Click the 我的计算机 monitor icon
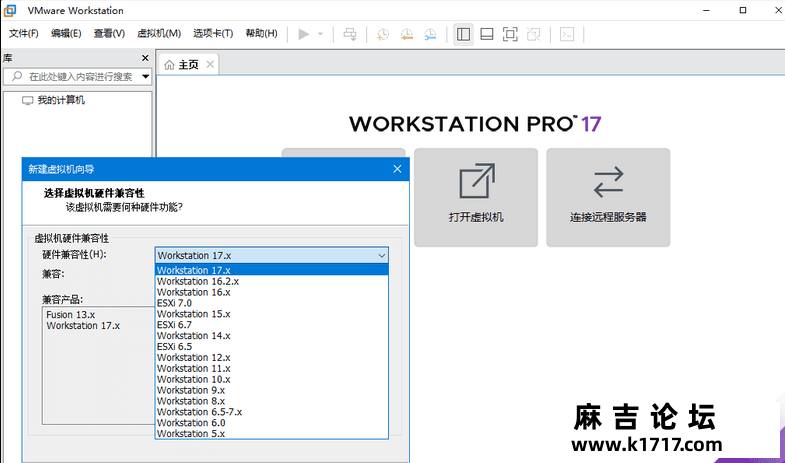Viewport: 785px width, 463px height. tap(28, 101)
